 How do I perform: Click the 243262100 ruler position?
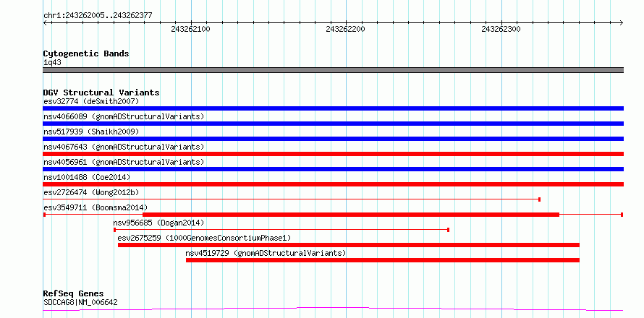tap(190, 30)
